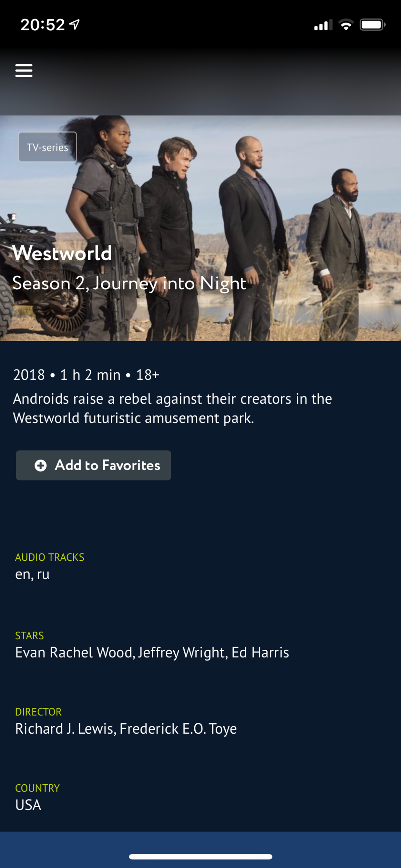The height and width of the screenshot is (868, 401).
Task: Tap the 20:52 clock
Action: (x=43, y=25)
